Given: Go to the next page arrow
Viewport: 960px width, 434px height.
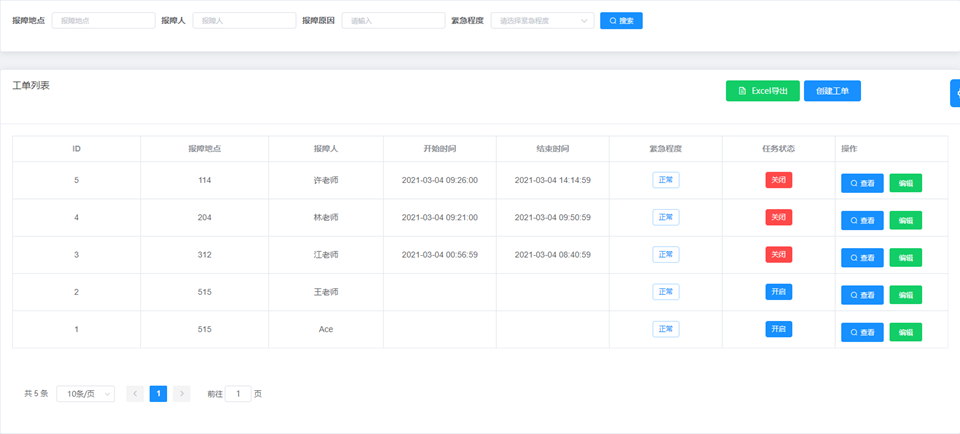Looking at the screenshot, I should coord(182,394).
